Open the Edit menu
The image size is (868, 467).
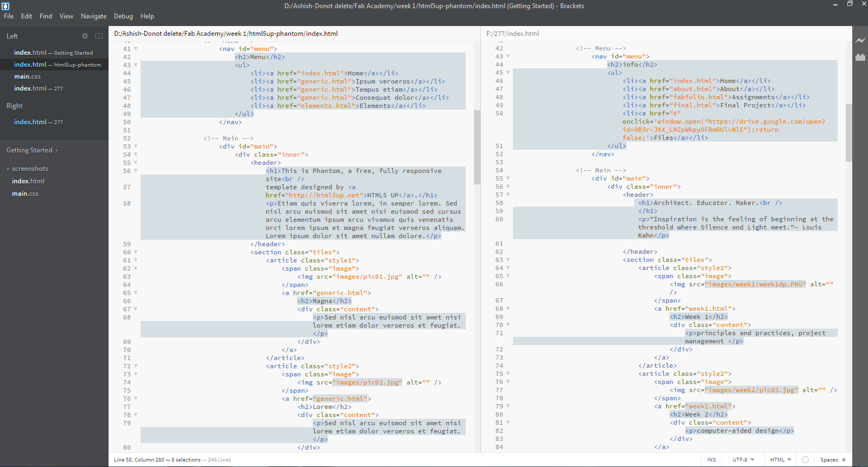point(27,16)
